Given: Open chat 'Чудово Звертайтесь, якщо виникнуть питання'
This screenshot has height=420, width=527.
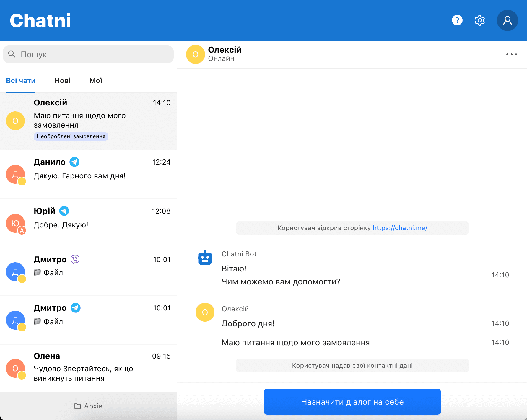Looking at the screenshot, I should click(88, 368).
